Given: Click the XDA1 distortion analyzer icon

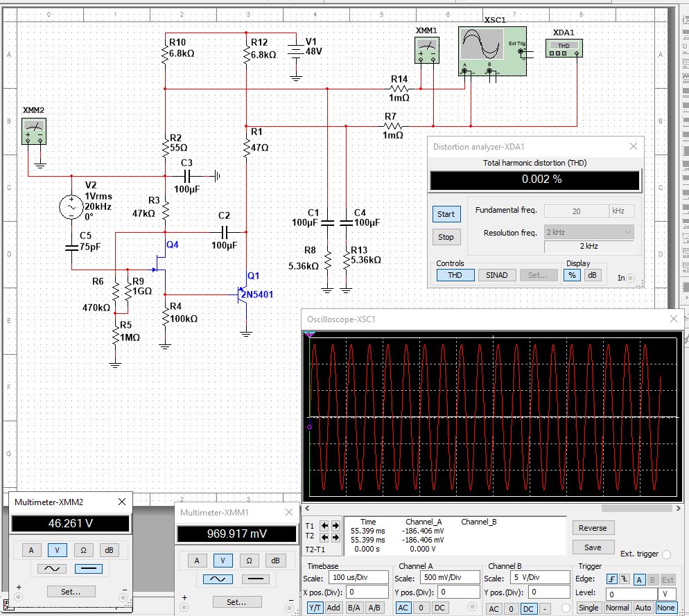Looking at the screenshot, I should (563, 47).
